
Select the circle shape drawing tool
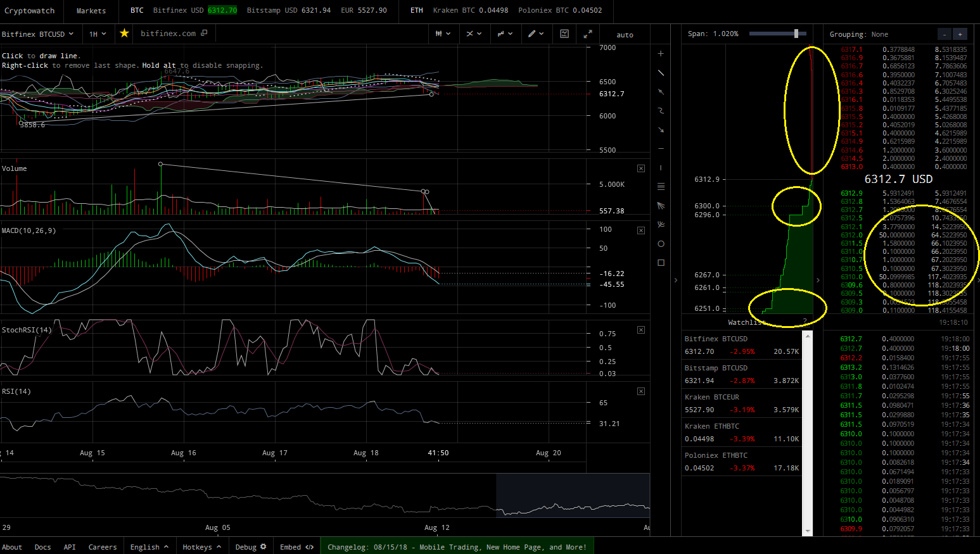click(x=661, y=244)
